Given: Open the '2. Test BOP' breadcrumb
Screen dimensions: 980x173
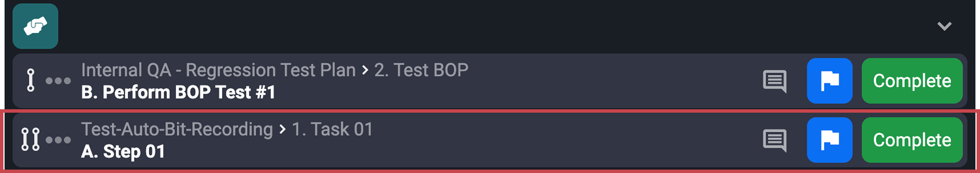Looking at the screenshot, I should pos(421,70).
